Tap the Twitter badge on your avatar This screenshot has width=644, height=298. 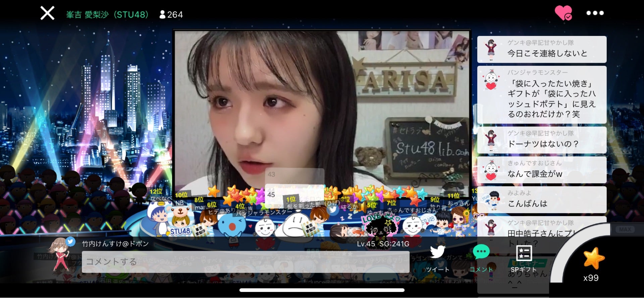pos(70,241)
